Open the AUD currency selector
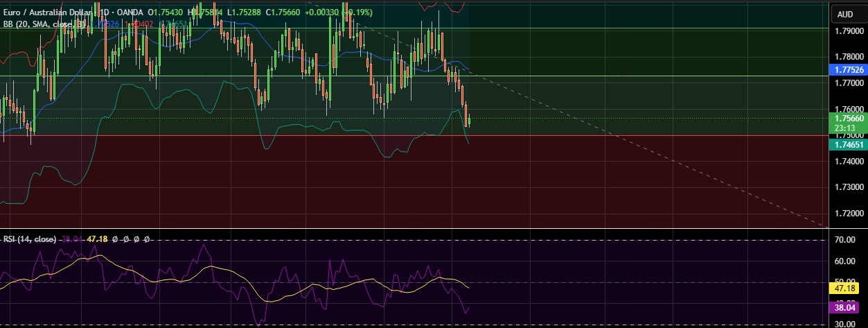 [845, 14]
